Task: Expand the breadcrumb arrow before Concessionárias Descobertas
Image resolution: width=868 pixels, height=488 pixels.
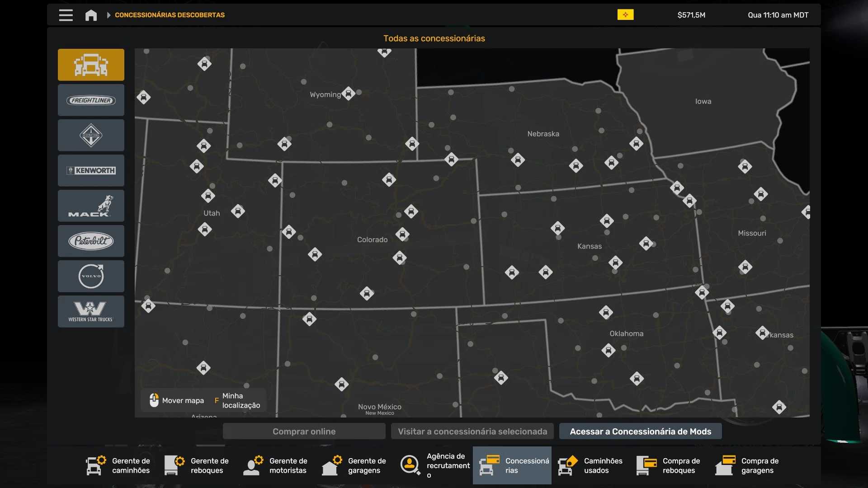Action: click(108, 15)
